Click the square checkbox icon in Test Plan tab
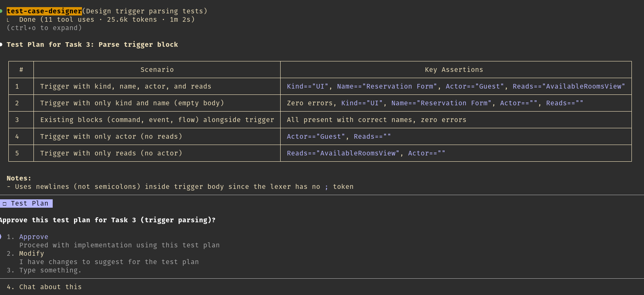Image resolution: width=644 pixels, height=295 pixels. click(x=5, y=203)
